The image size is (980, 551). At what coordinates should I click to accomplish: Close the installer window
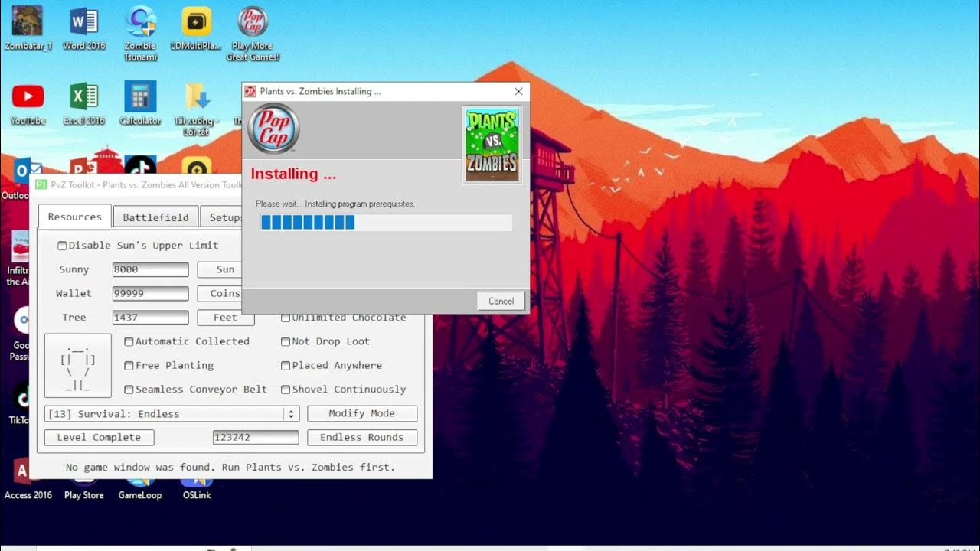coord(518,91)
